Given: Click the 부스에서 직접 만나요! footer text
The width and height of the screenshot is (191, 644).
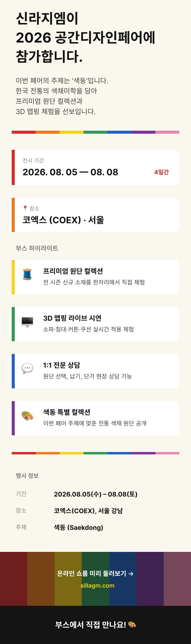Looking at the screenshot, I should pyautogui.click(x=91, y=625).
